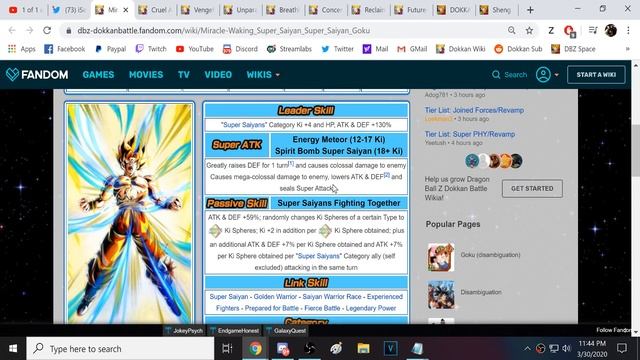The width and height of the screenshot is (640, 360).
Task: Open the GAMES menu on Fandom
Action: pyautogui.click(x=98, y=75)
